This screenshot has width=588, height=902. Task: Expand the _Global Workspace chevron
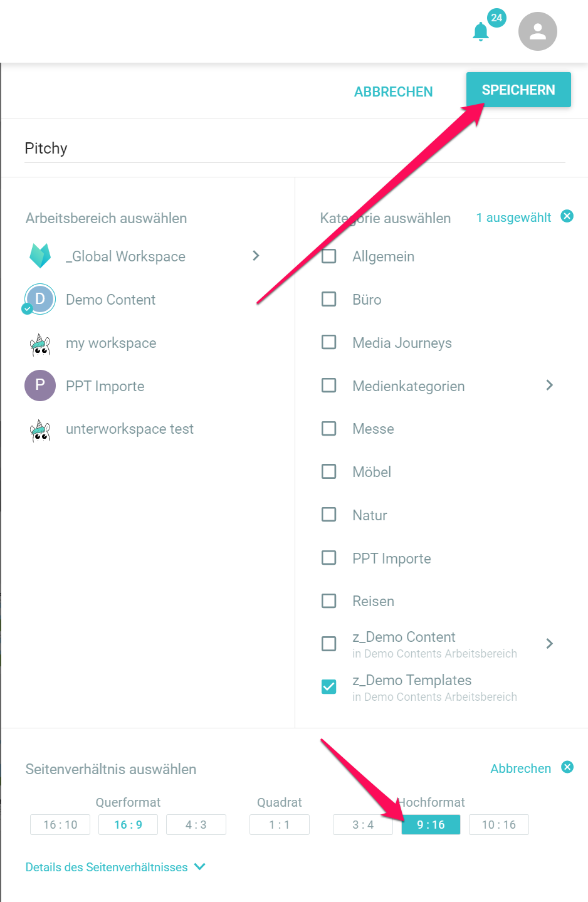[x=256, y=256]
